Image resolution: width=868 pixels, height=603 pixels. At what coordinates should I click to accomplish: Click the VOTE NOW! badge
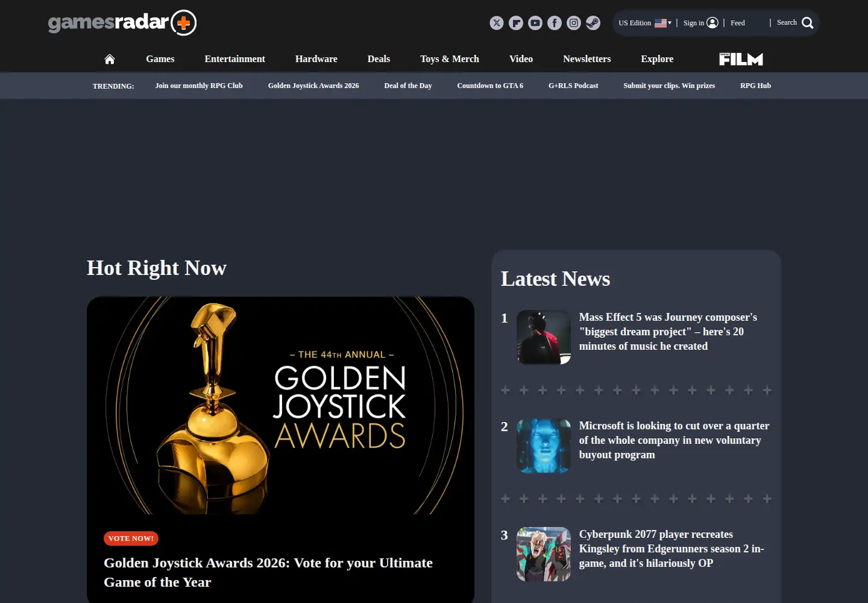click(x=131, y=538)
